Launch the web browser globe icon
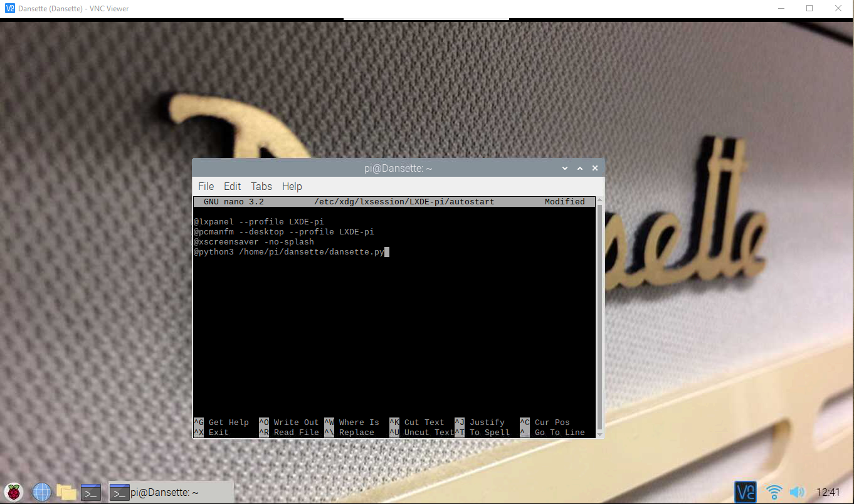The image size is (854, 504). [42, 492]
